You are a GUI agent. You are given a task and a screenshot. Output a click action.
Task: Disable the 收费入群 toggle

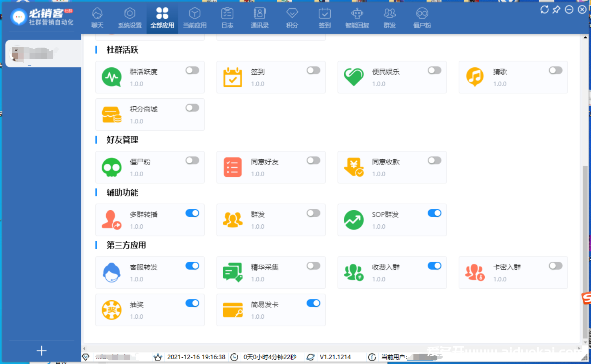435,266
